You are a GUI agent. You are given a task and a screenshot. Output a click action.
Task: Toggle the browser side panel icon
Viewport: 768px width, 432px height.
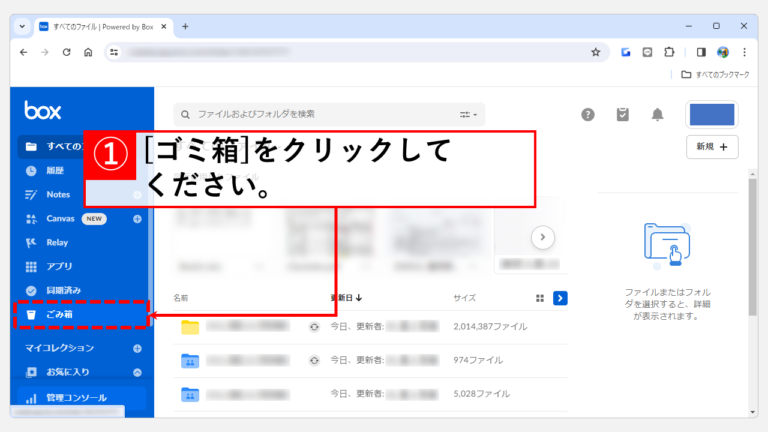point(701,52)
